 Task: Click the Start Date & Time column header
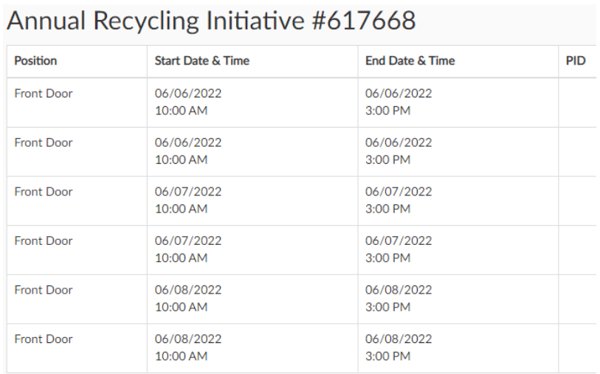point(202,61)
